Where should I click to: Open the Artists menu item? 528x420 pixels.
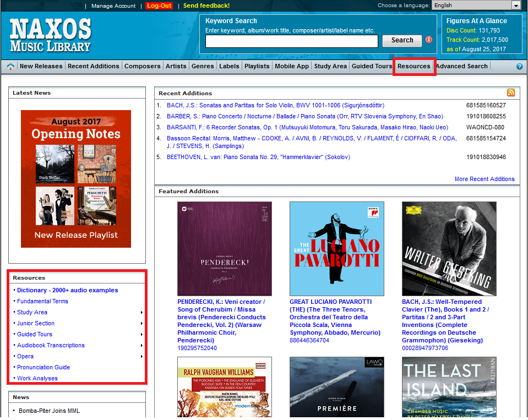coord(176,66)
